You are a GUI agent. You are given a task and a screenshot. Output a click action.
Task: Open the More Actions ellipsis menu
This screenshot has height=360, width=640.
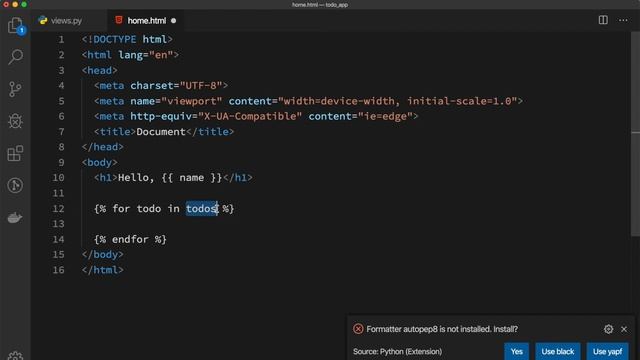[623, 20]
